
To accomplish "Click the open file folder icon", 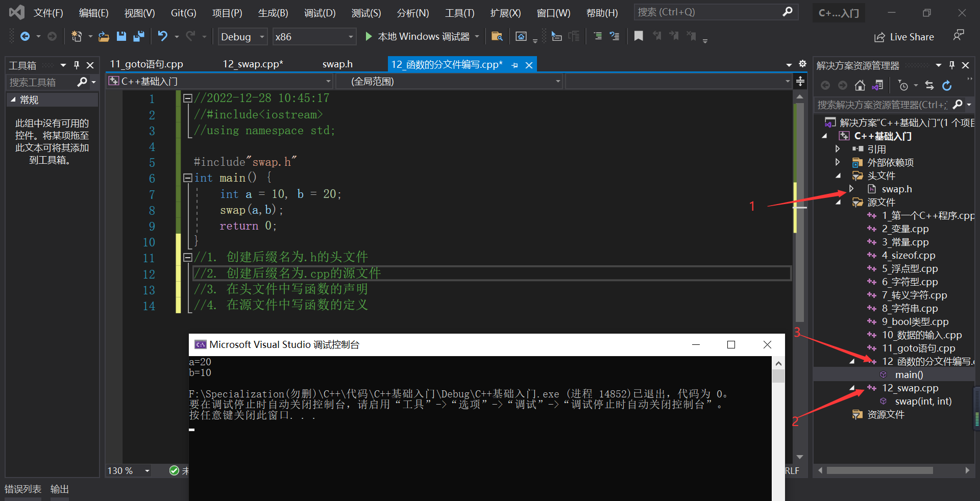I will (104, 36).
